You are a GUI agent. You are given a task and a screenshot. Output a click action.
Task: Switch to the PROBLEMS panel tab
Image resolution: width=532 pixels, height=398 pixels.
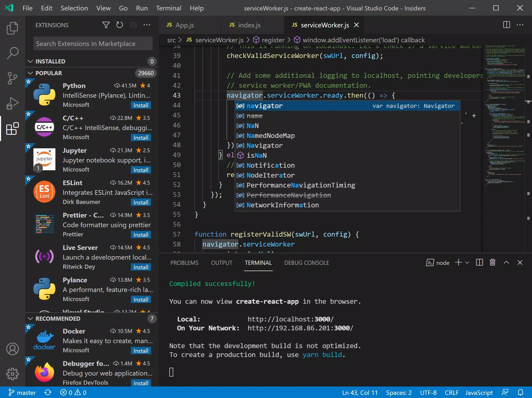[184, 263]
